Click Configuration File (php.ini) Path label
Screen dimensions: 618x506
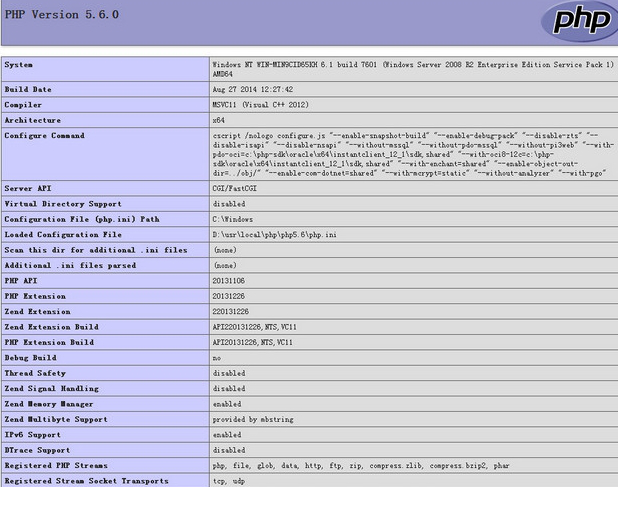82,219
